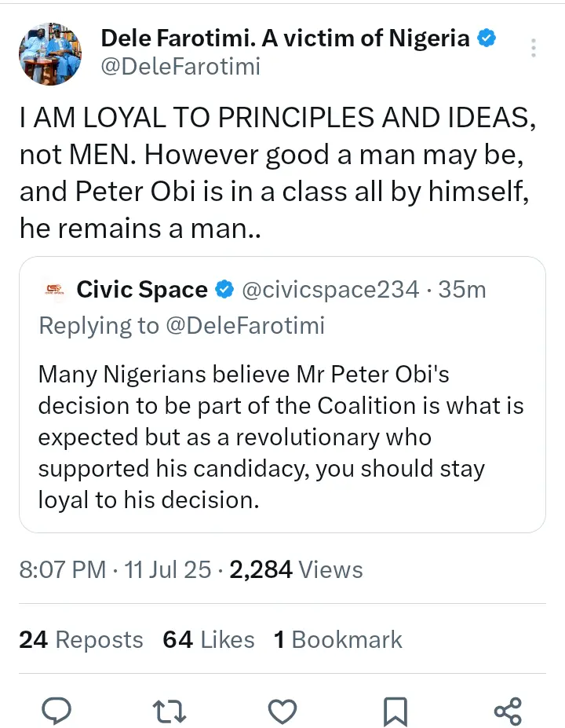Viewport: 565px width, 728px height.
Task: Click the @civicspace234 handle
Action: tap(330, 291)
